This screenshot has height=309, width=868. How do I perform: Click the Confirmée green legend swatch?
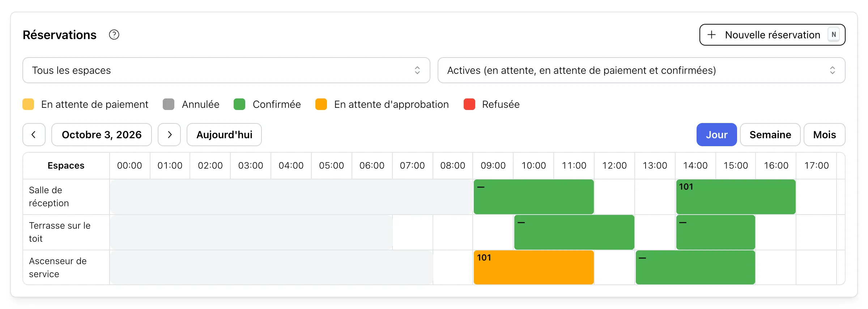coord(239,104)
